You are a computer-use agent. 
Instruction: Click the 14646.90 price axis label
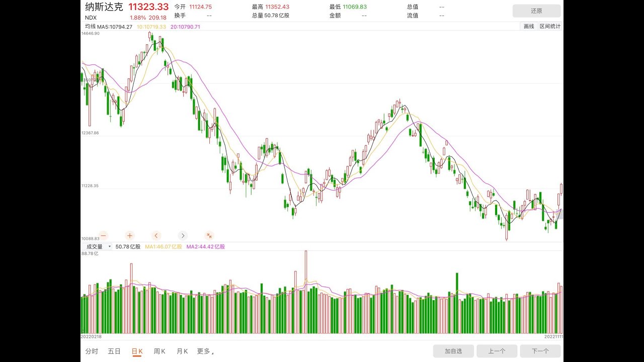(91, 33)
